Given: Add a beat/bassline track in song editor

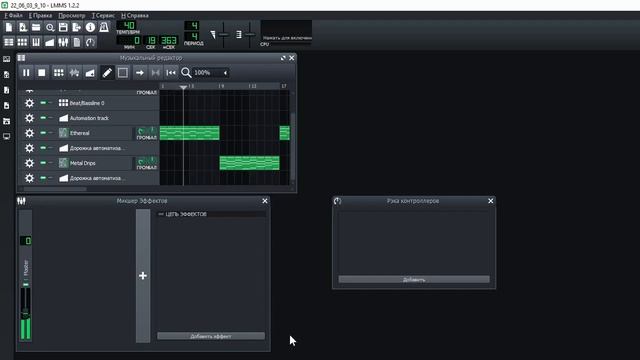Looking at the screenshot, I should [58, 73].
